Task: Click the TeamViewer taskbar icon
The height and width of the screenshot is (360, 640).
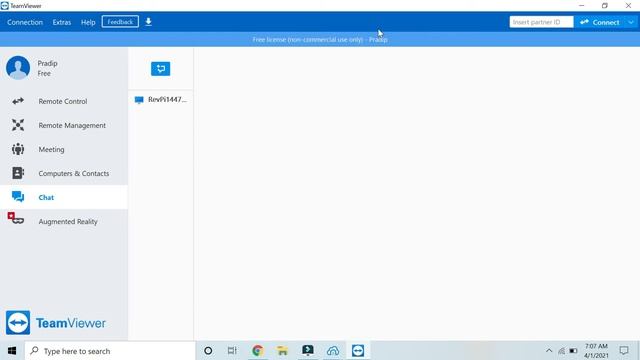Action: [358, 351]
